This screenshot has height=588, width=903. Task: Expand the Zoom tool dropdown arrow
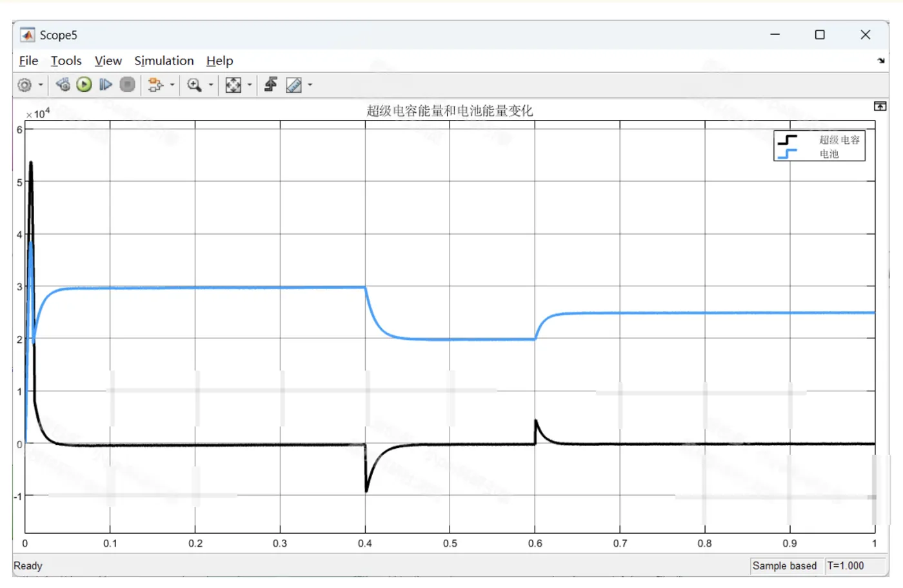tap(211, 85)
